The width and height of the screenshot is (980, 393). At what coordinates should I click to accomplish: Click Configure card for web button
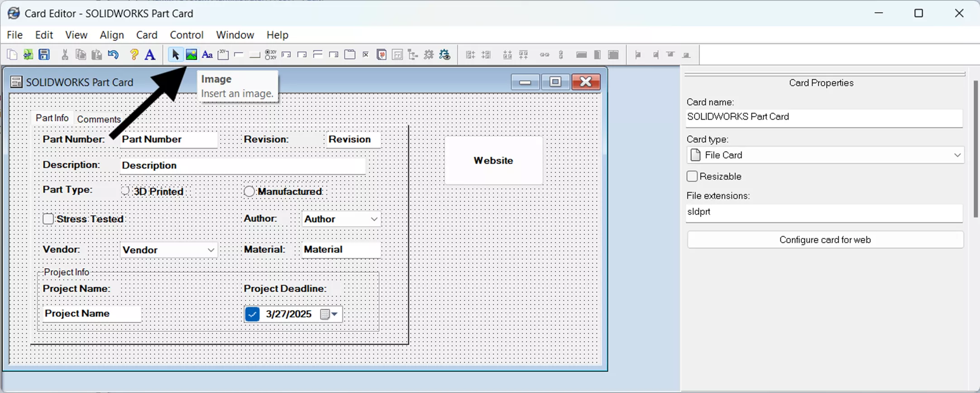point(825,240)
